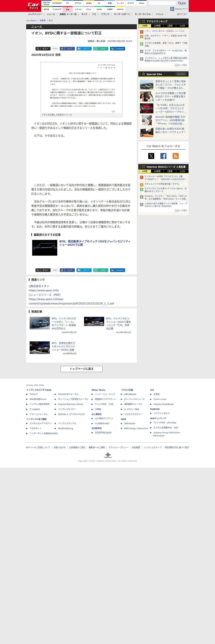215x644 pixels.
Task: Click top note share button
Action: point(101,49)
